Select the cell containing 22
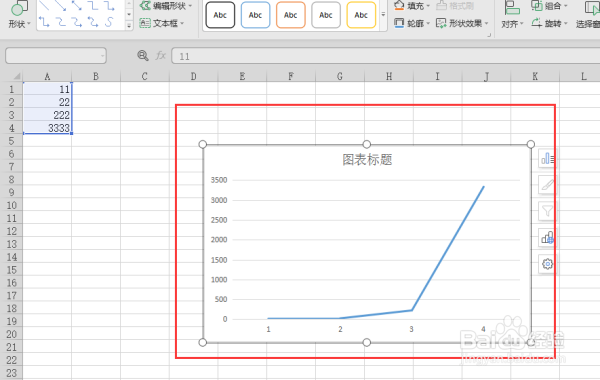 click(x=47, y=102)
